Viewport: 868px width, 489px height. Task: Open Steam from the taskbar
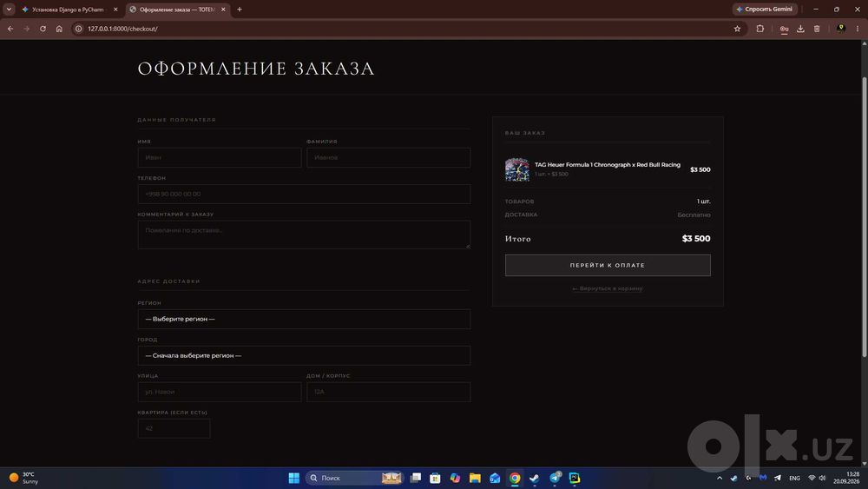click(535, 478)
